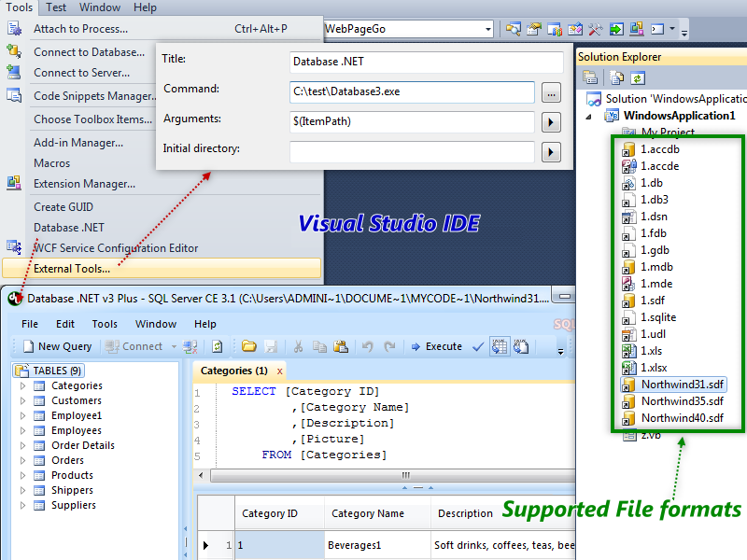Click the Solution Explorer Refresh icon

(x=638, y=77)
